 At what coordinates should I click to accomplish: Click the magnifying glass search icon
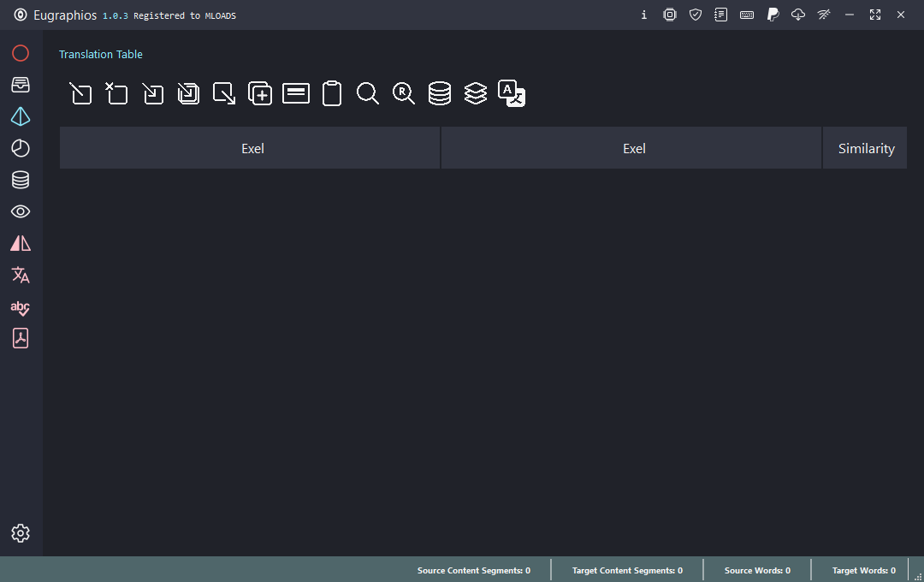[x=368, y=93]
